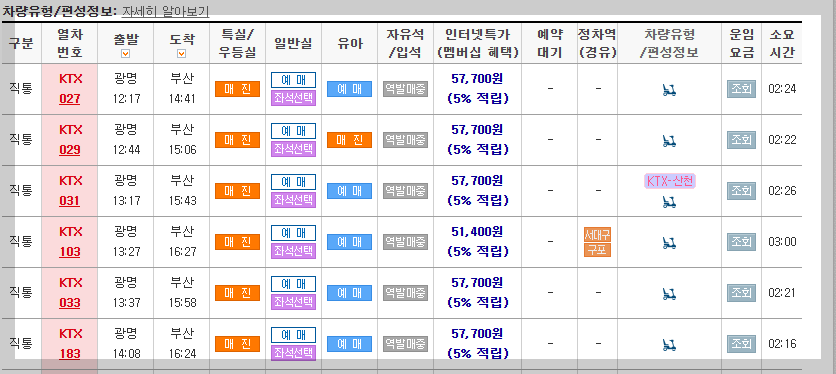
Task: Book 유아 예매 for KTX 183
Action: (x=349, y=344)
